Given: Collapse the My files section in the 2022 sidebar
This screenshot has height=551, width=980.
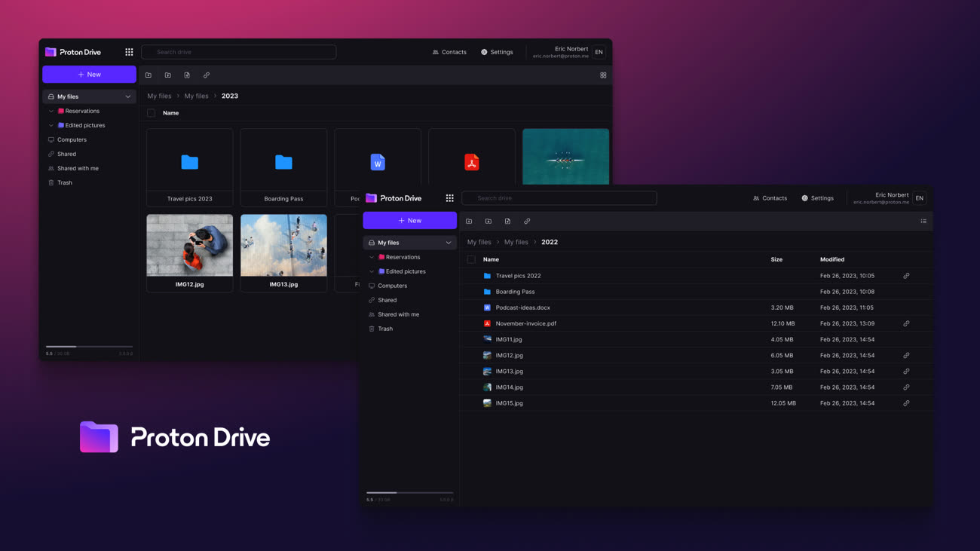Looking at the screenshot, I should (x=449, y=243).
